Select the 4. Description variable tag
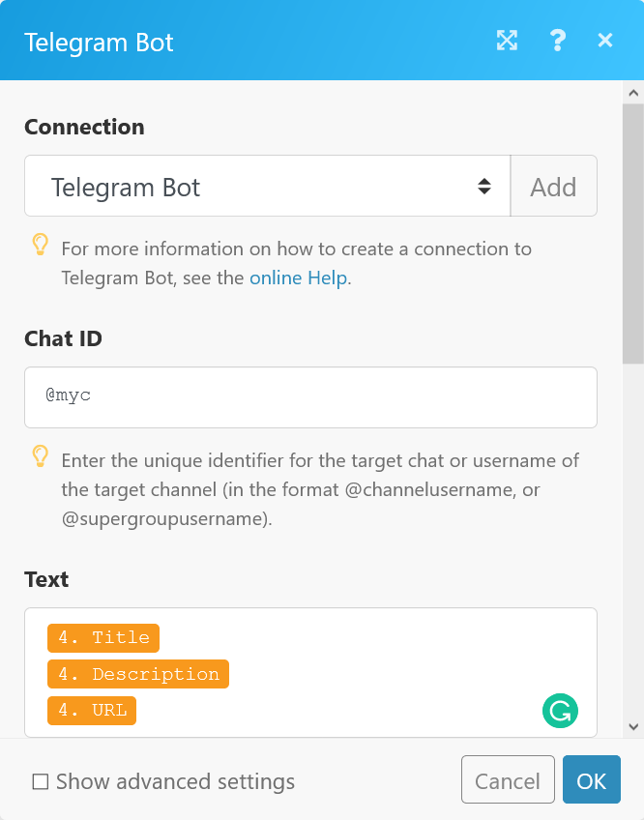644x820 pixels. (x=138, y=674)
